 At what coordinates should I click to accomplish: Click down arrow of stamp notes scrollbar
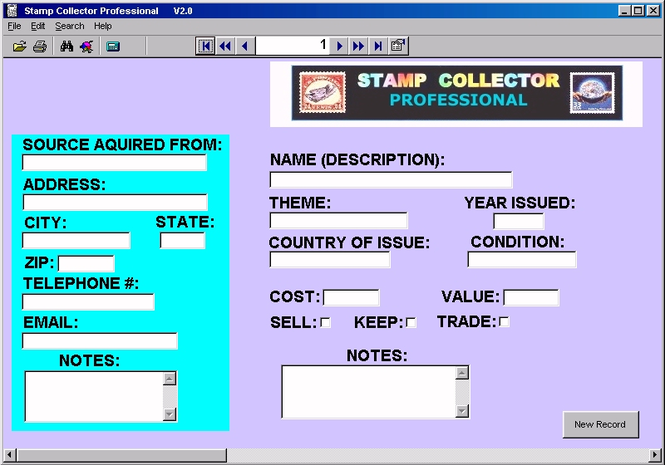coord(462,411)
